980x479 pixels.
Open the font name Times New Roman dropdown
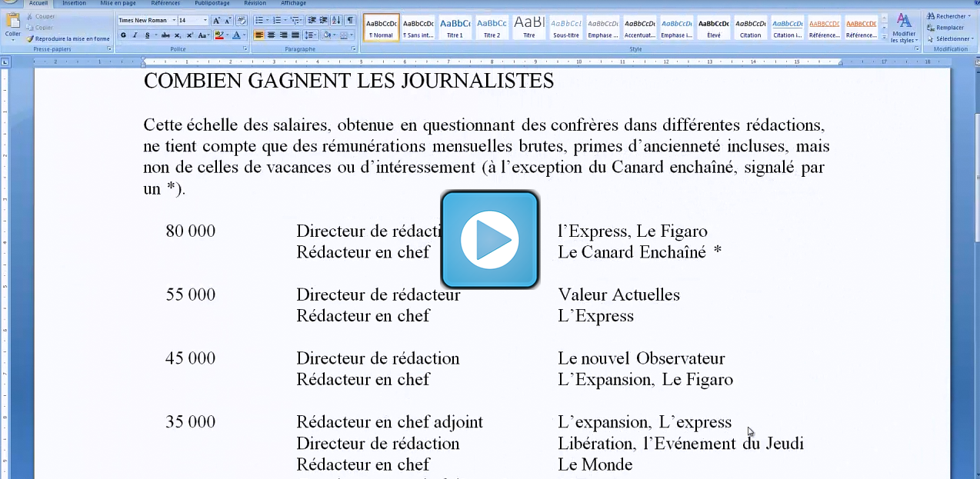pyautogui.click(x=174, y=20)
